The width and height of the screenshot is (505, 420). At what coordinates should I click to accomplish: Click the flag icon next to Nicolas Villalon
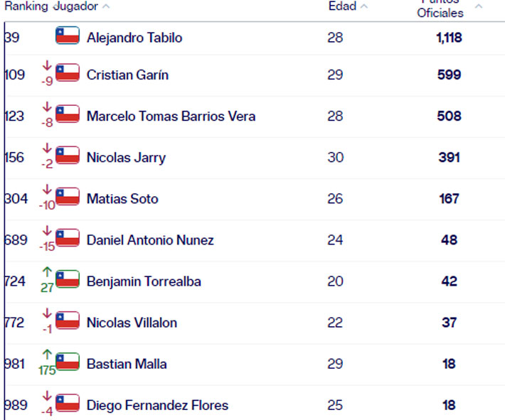[x=68, y=321]
